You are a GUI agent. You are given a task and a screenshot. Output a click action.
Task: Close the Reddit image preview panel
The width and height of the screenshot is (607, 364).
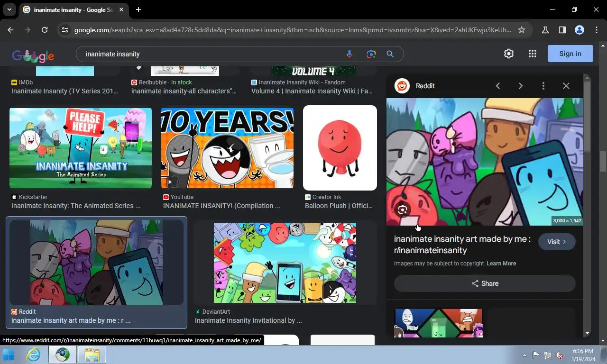pos(566,86)
